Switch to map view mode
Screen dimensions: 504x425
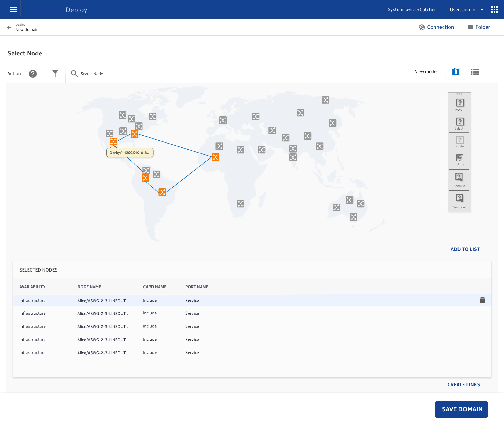pyautogui.click(x=456, y=72)
